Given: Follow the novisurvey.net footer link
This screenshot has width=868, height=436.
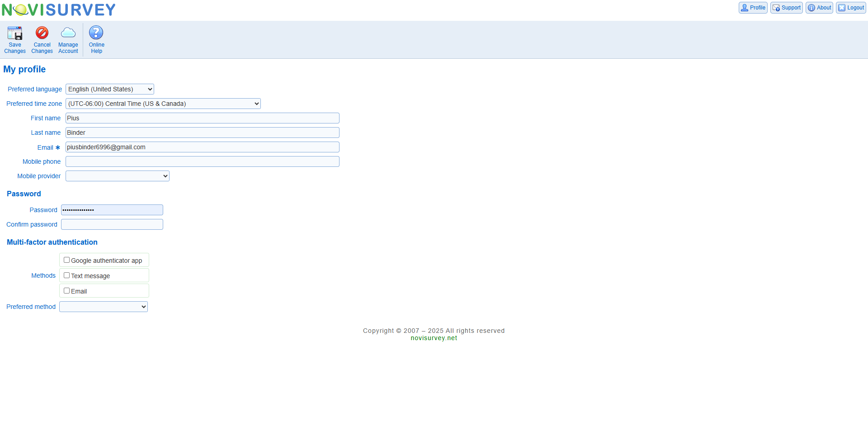Looking at the screenshot, I should [434, 338].
